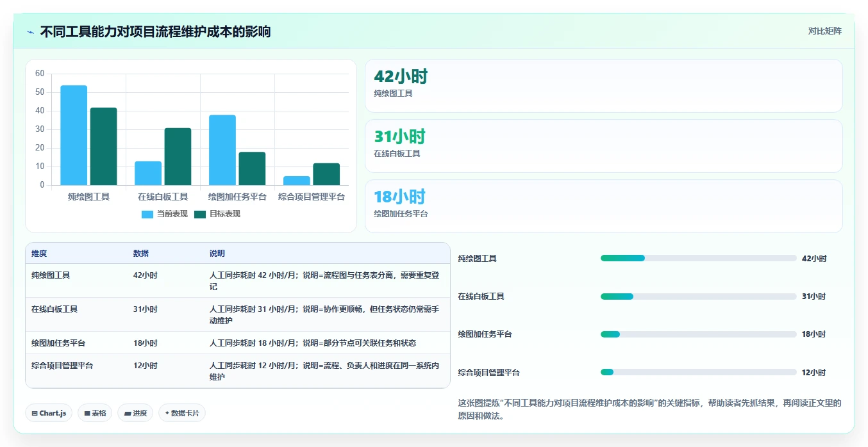Toggle the 目标表现 legend entry
The image size is (868, 447).
pos(217,214)
